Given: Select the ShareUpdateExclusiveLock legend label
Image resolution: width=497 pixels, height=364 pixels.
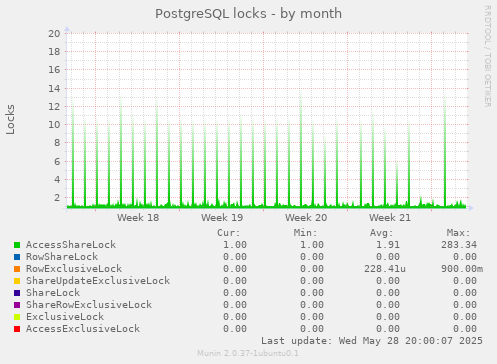Looking at the screenshot, I should [98, 281].
